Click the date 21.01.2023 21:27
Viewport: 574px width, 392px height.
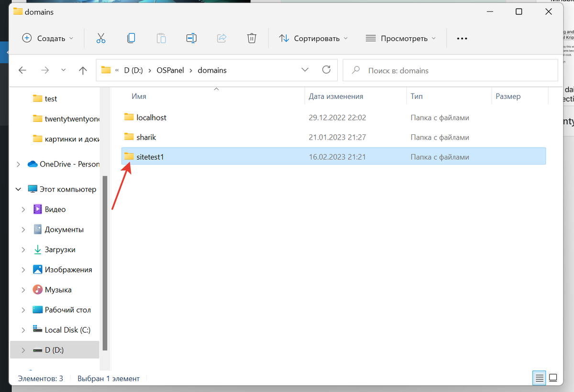point(337,137)
